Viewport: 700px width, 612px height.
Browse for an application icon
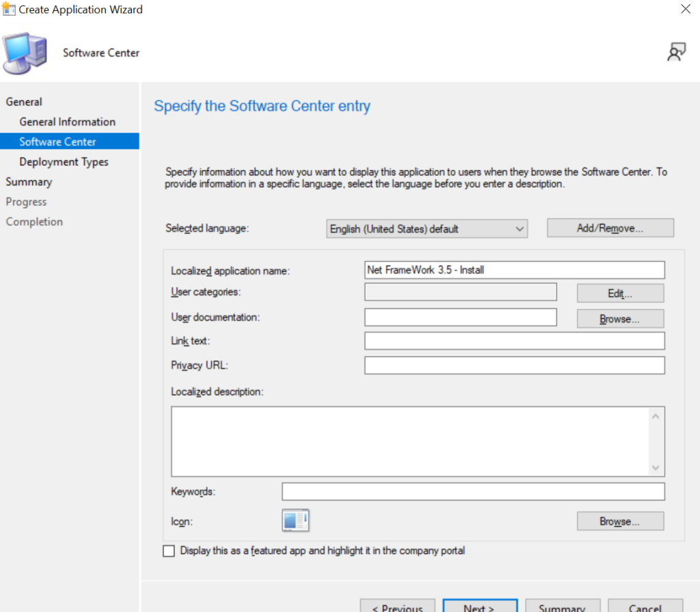pyautogui.click(x=620, y=521)
